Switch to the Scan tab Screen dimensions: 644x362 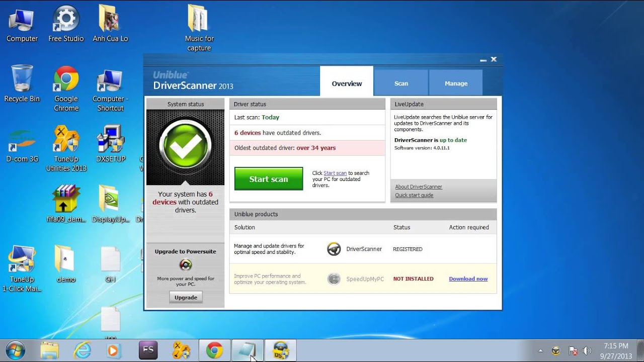(x=401, y=83)
